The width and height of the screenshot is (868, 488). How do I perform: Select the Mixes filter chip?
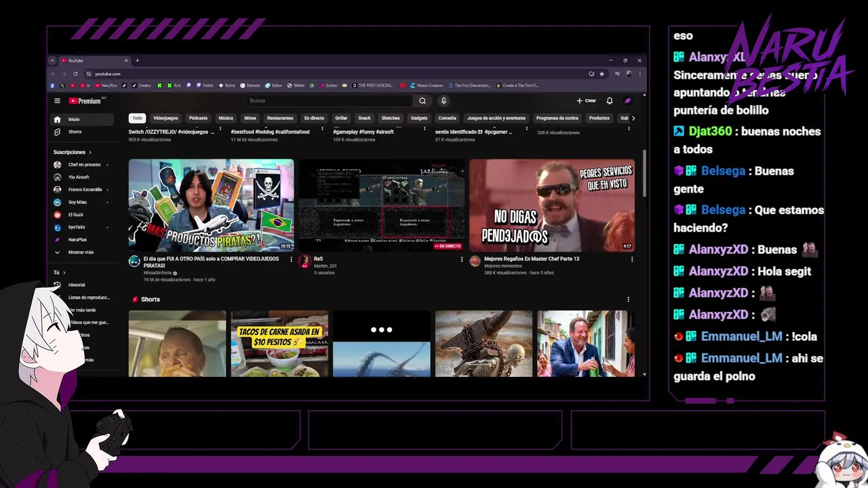(x=250, y=118)
